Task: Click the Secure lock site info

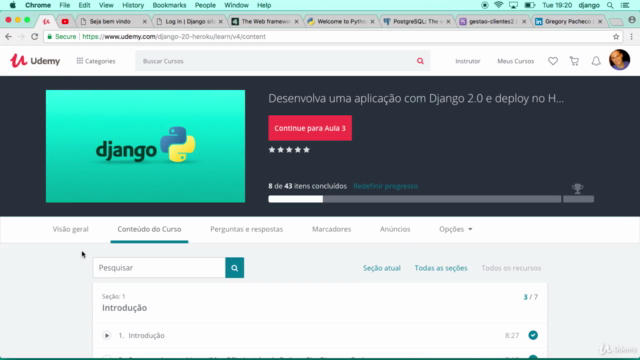Action: click(61, 37)
